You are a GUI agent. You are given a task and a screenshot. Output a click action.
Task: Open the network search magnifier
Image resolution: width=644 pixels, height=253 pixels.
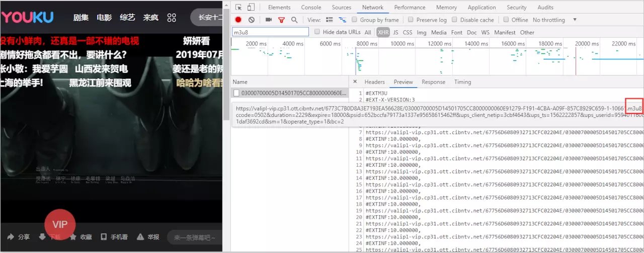click(x=294, y=20)
